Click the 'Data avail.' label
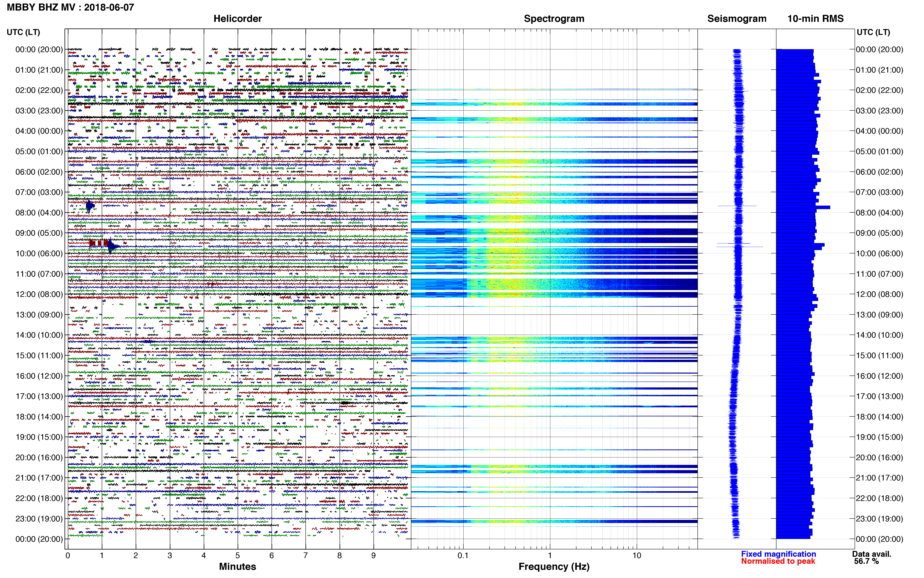This screenshot has height=578, width=924. [872, 554]
